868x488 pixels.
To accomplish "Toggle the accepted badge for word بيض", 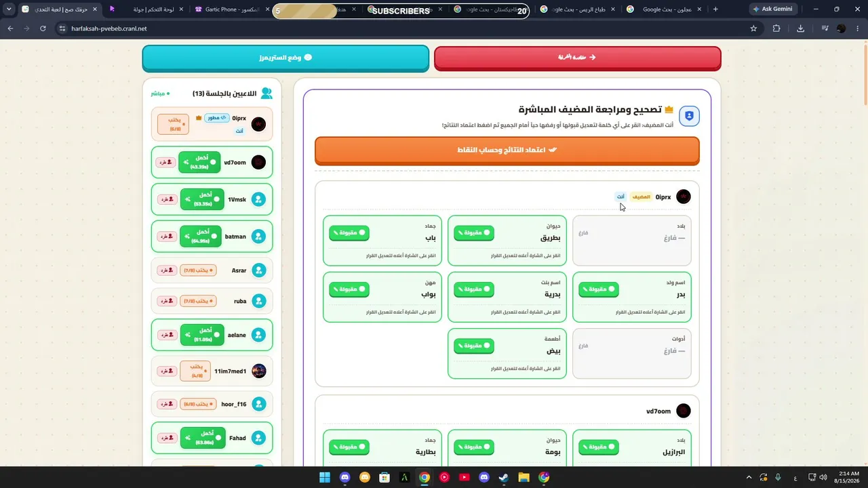I will point(474,346).
